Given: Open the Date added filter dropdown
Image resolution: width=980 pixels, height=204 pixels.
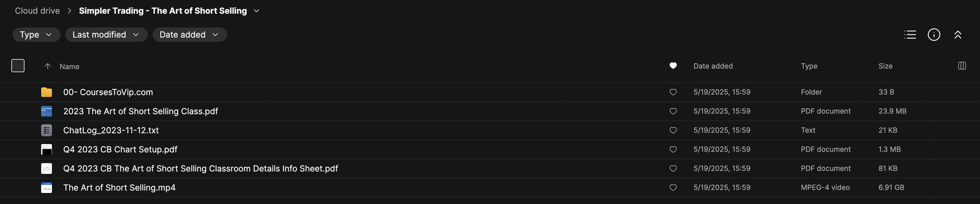Looking at the screenshot, I should [x=189, y=35].
